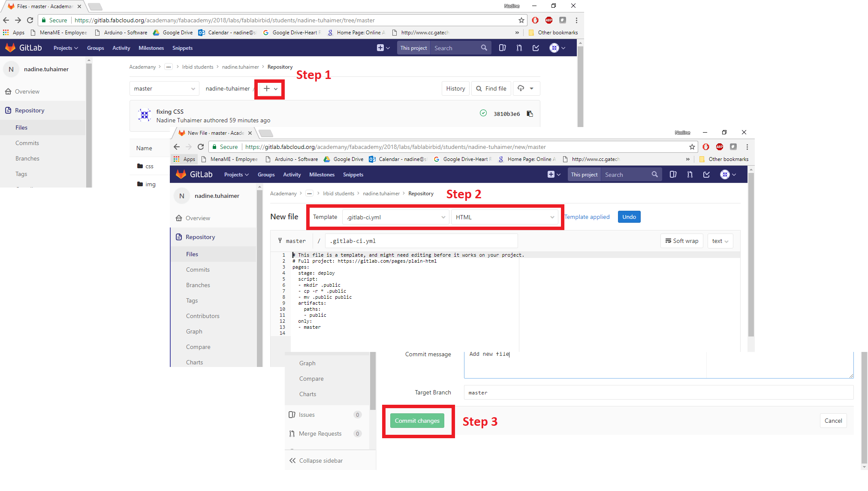The height and width of the screenshot is (491, 868).
Task: Click search field in back window navbar
Action: coord(460,48)
